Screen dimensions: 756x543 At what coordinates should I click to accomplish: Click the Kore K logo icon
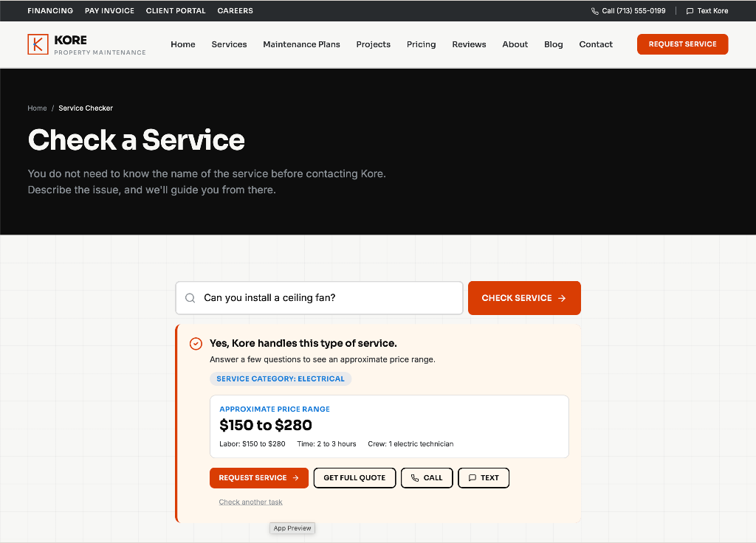(x=38, y=44)
